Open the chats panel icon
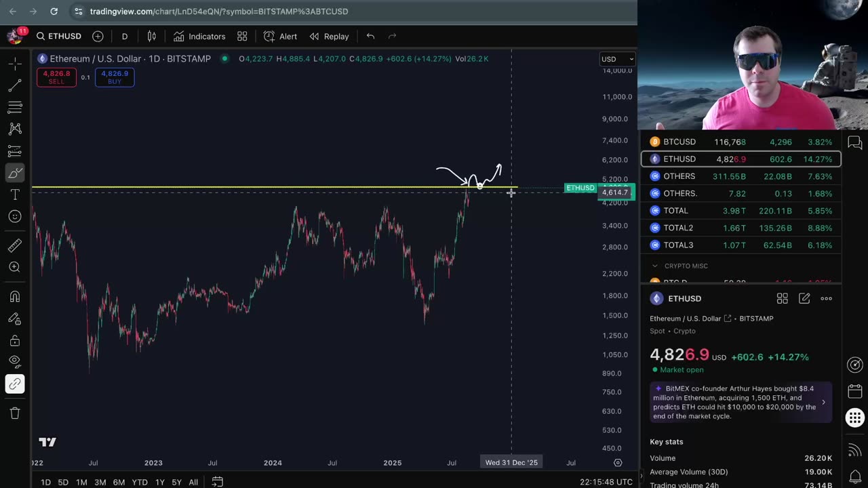868x488 pixels. click(855, 143)
